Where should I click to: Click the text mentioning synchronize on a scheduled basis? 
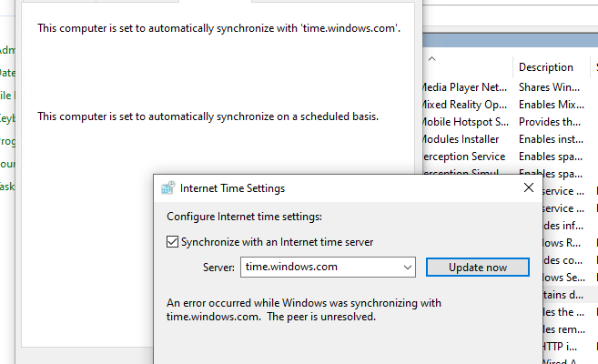pos(208,116)
